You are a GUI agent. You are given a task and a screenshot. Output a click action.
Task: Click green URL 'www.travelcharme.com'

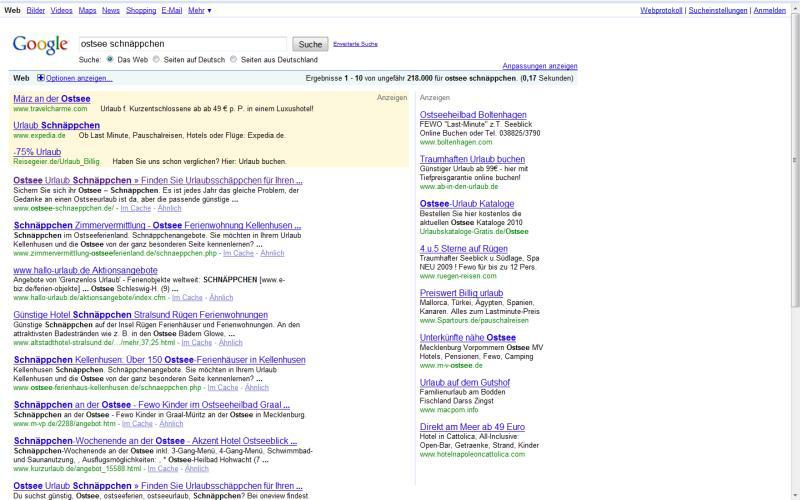(x=50, y=109)
